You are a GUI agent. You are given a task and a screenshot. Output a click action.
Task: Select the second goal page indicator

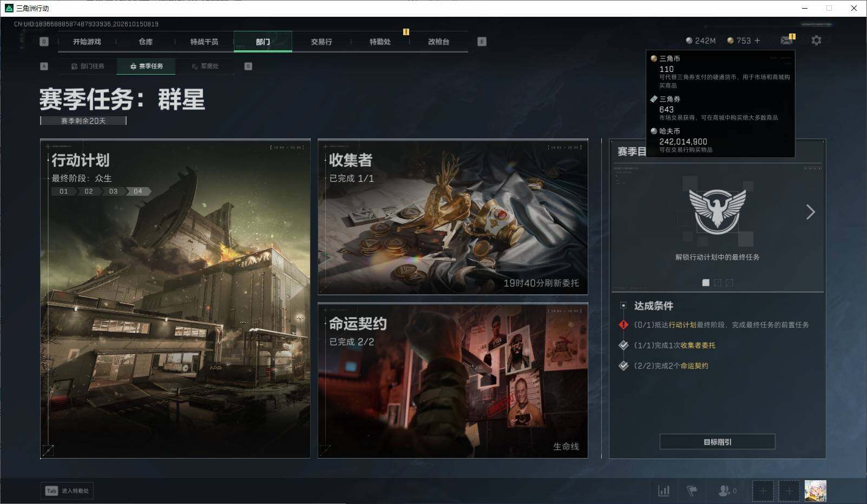click(x=718, y=282)
